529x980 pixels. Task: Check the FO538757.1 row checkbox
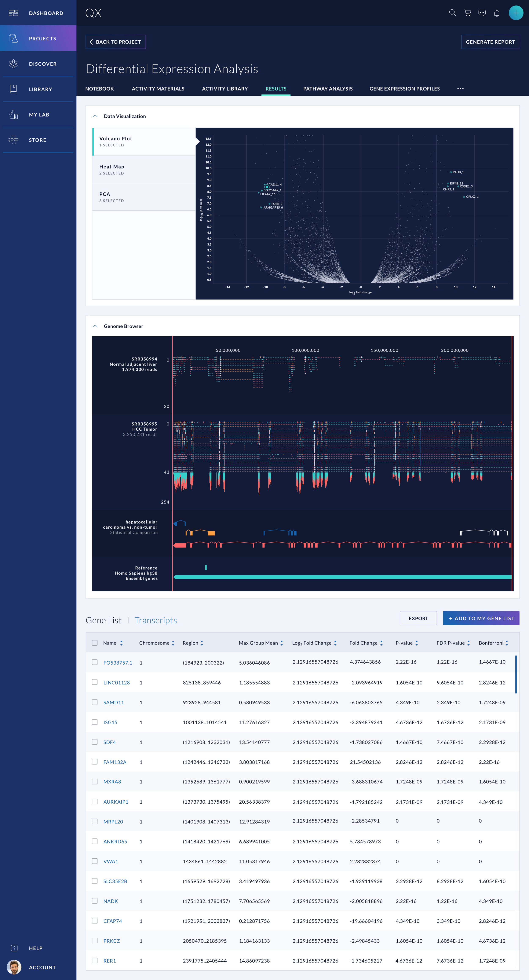click(95, 662)
